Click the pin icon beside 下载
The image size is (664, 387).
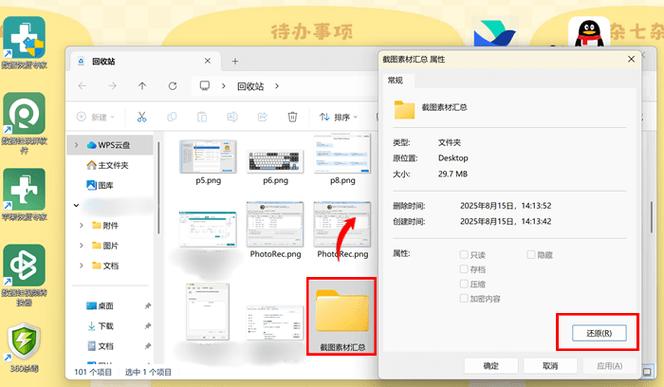pyautogui.click(x=148, y=326)
